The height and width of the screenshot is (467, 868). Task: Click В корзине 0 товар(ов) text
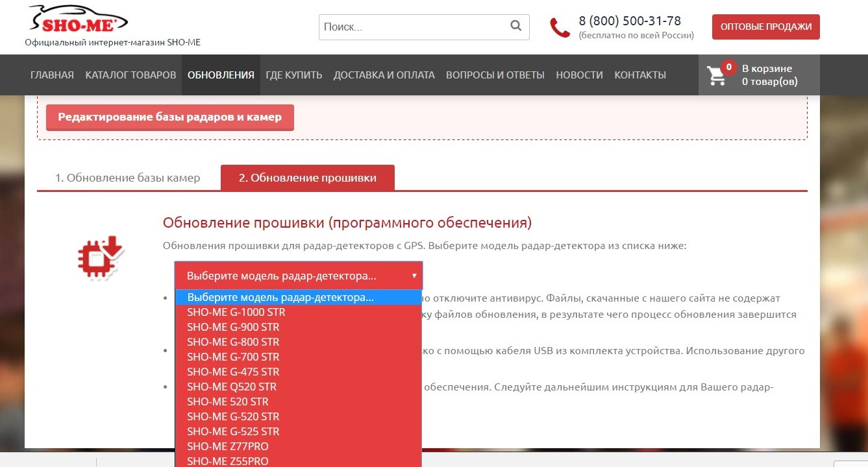tap(770, 75)
